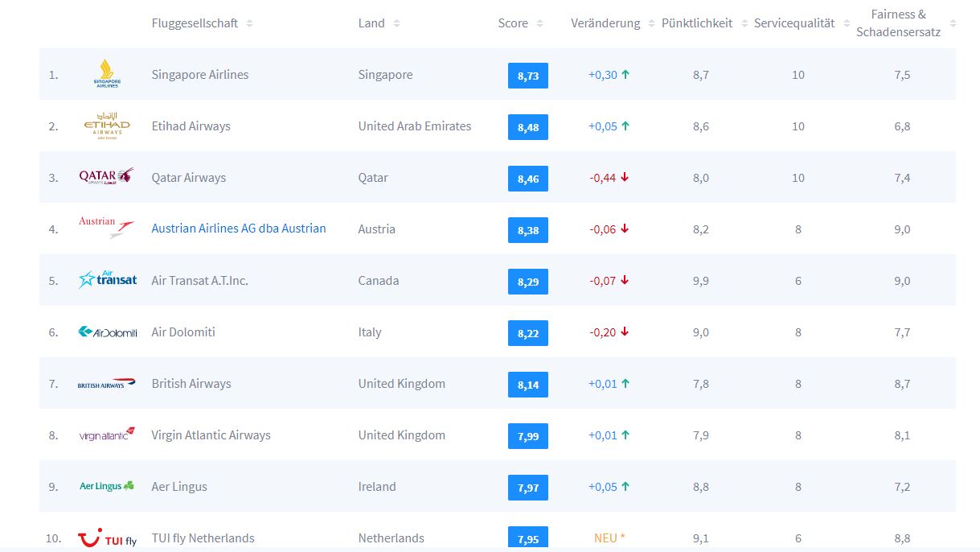Image resolution: width=980 pixels, height=552 pixels.
Task: Sort table by Score column
Action: 520,23
